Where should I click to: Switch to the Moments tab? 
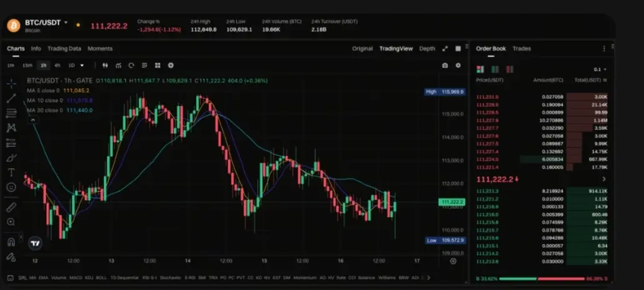(x=100, y=49)
